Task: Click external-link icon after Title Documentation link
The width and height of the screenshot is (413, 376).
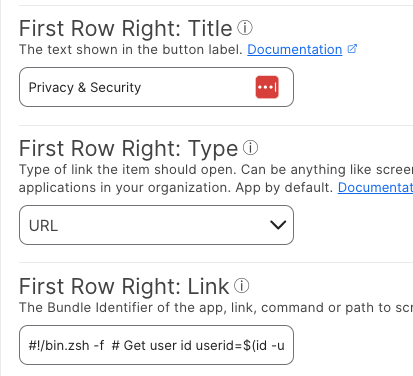Action: click(x=352, y=49)
